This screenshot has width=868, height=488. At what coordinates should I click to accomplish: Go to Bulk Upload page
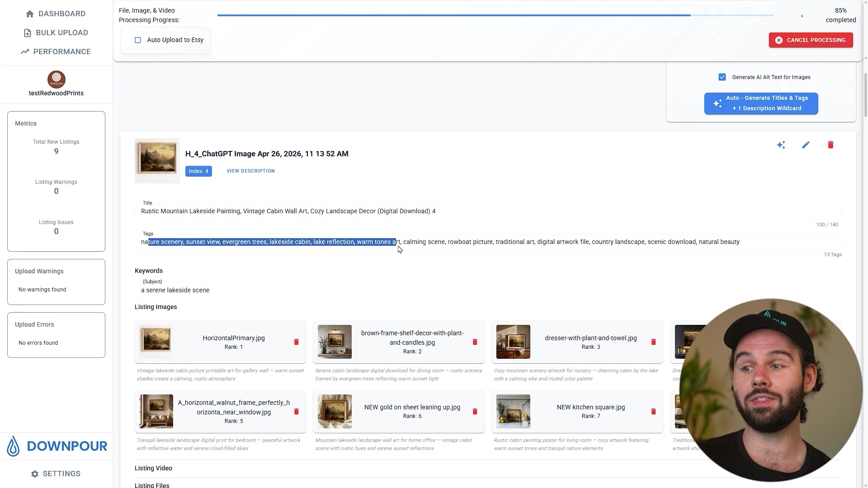[x=56, y=33]
